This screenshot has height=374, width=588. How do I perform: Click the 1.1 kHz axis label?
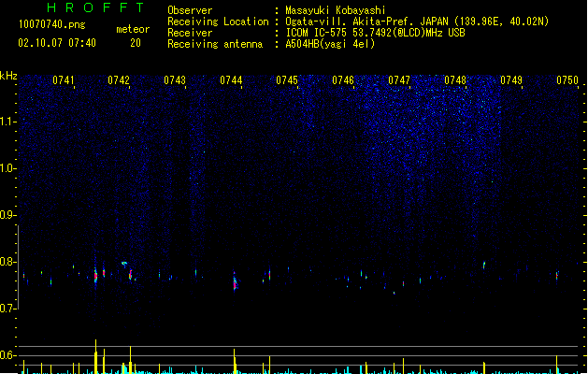pos(7,122)
